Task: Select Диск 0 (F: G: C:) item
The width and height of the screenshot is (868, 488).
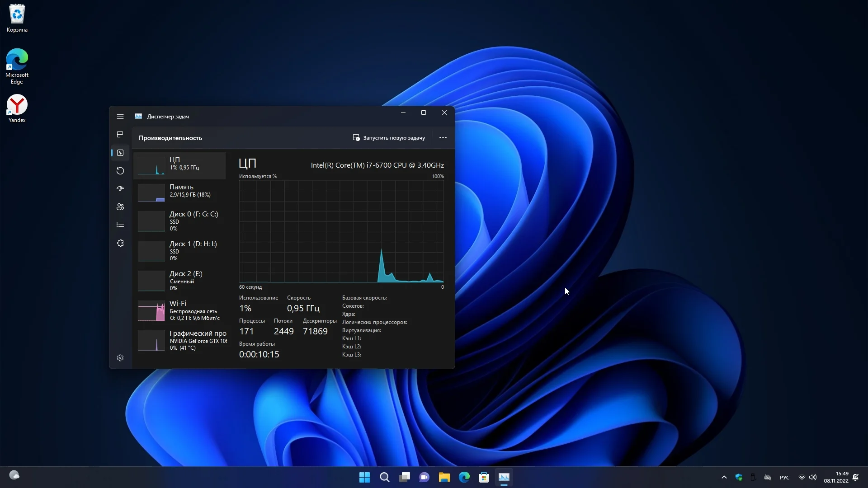Action: pos(180,221)
